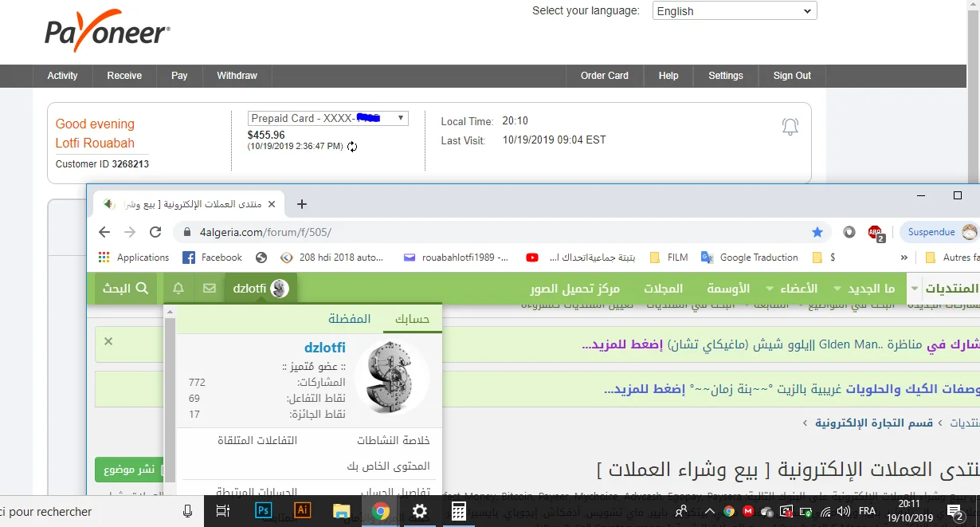The image size is (980, 527).
Task: Open forum alerts bell icon
Action: [x=178, y=288]
